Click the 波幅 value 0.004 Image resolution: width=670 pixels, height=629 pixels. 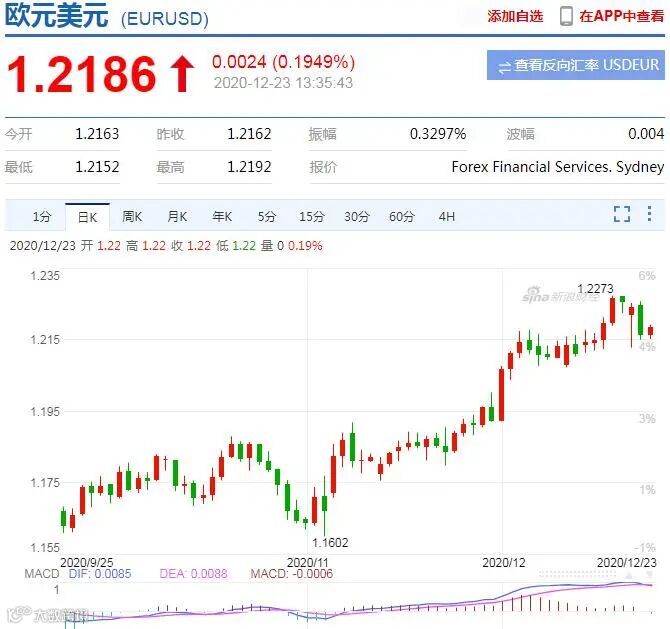click(646, 134)
